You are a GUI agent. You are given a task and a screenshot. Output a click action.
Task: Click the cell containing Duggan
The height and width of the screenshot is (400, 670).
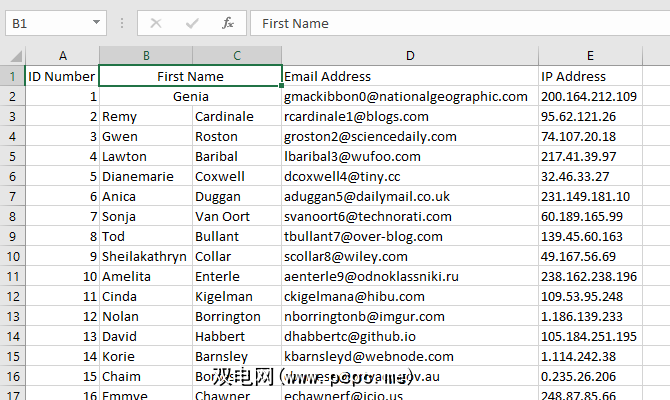[237, 196]
